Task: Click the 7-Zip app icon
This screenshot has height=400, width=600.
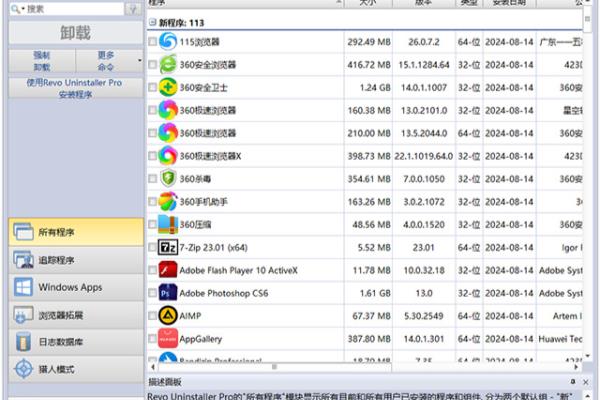Action: (x=168, y=247)
